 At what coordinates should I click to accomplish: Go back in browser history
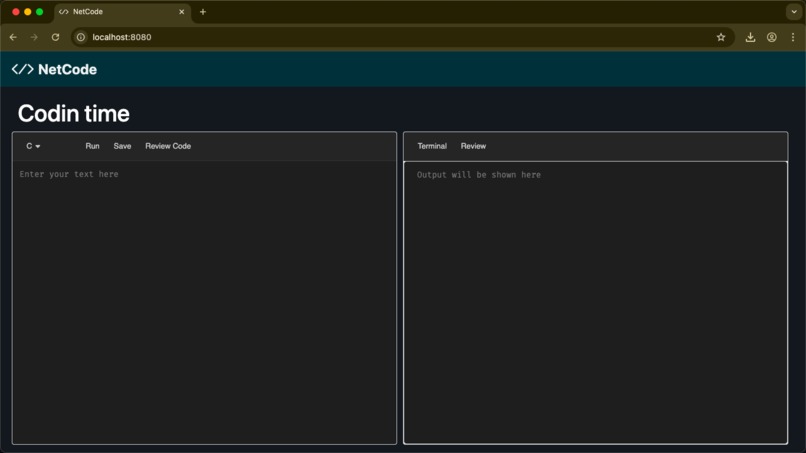click(13, 37)
